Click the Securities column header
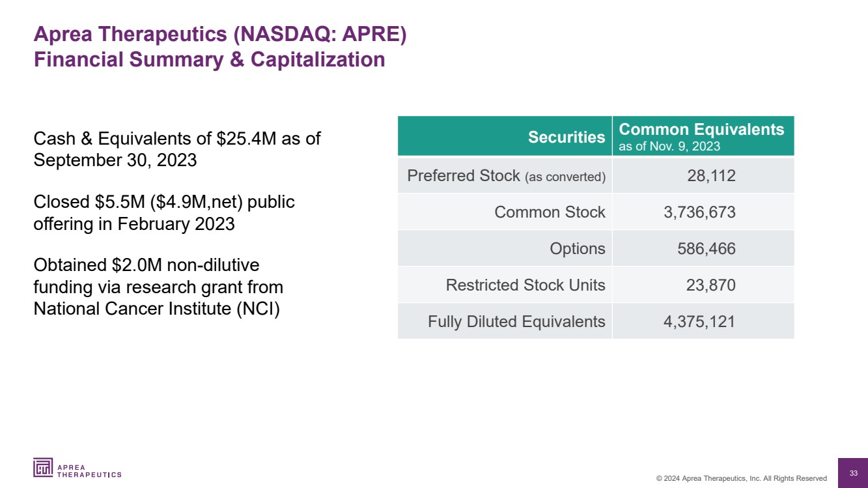 pyautogui.click(x=567, y=137)
